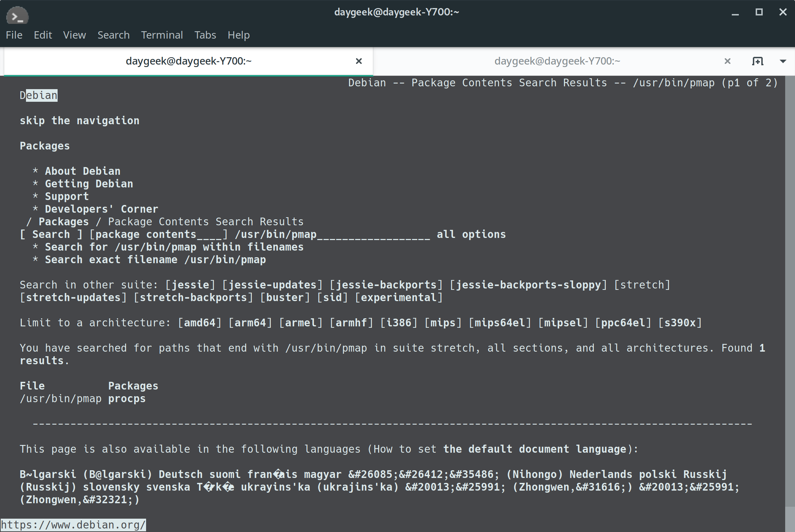The width and height of the screenshot is (795, 532).
Task: Open a new terminal tab icon
Action: click(757, 61)
